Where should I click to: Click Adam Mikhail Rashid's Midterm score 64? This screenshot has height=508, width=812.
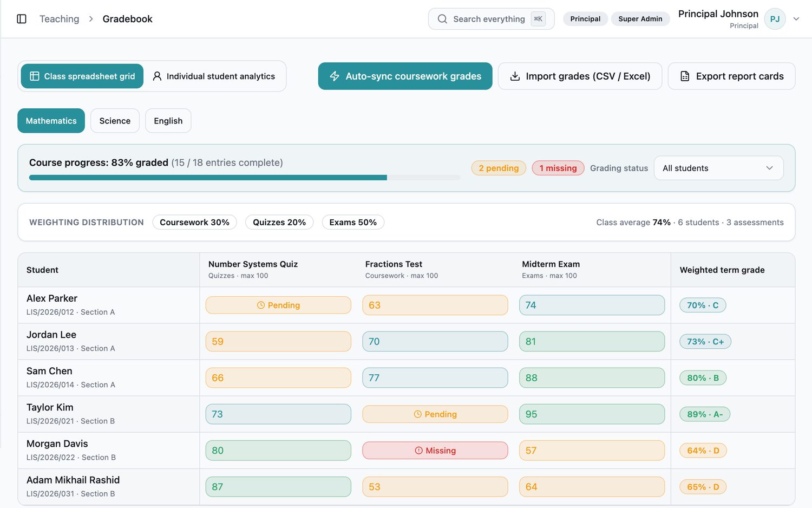[x=592, y=487]
